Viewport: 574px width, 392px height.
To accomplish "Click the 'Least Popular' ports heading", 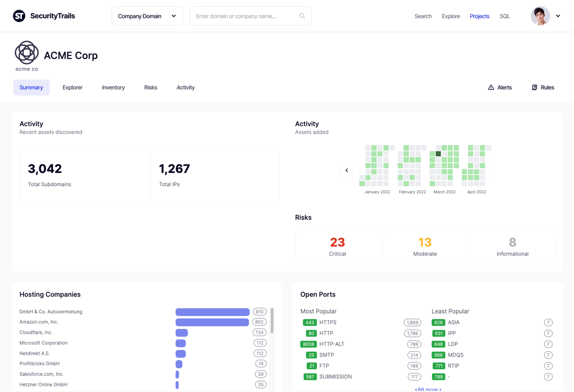I will coord(451,311).
